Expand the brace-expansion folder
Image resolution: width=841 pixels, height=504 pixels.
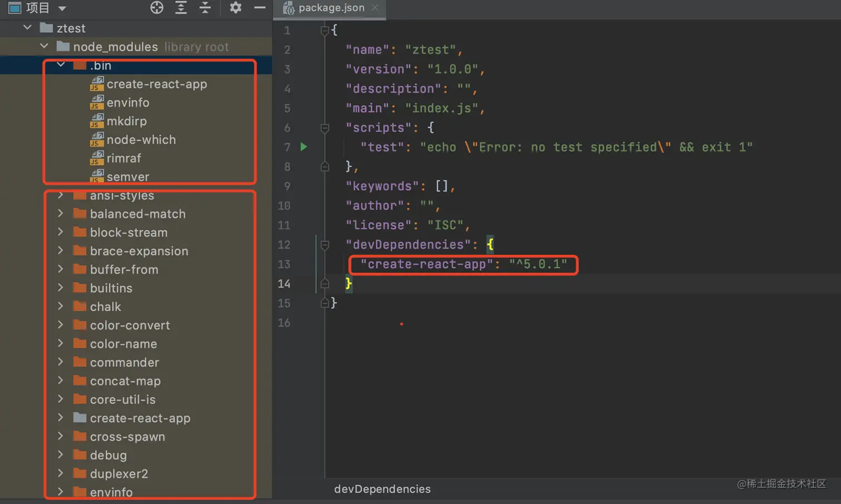[x=61, y=250]
